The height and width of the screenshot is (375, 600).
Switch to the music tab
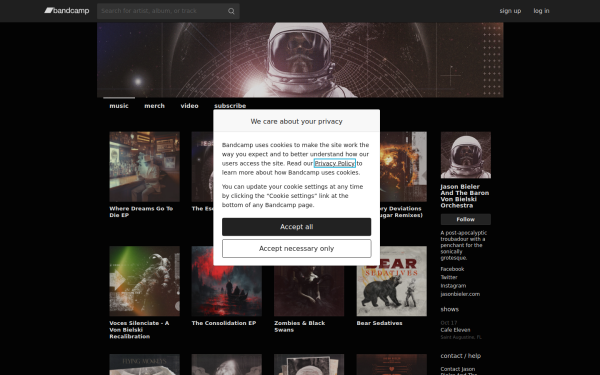[119, 106]
